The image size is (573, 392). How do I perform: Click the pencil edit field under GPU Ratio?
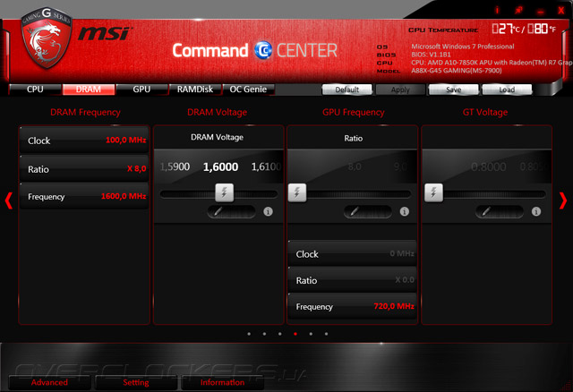pos(368,211)
